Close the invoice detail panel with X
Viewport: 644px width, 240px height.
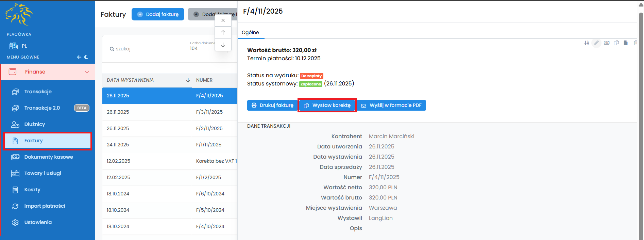[223, 20]
